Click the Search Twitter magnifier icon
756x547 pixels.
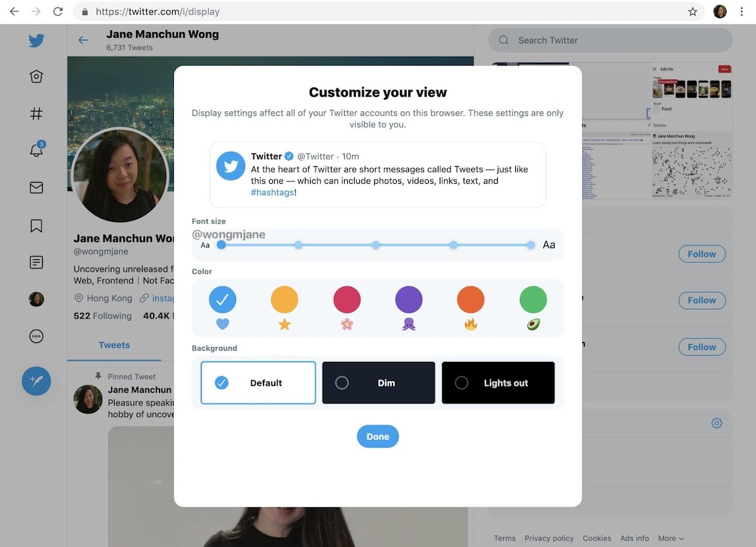pos(503,40)
